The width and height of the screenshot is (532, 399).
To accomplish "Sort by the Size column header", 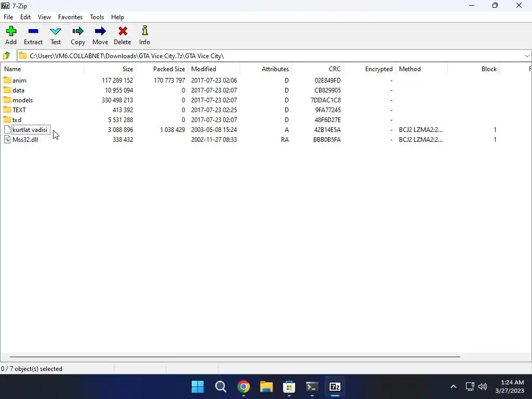I will pyautogui.click(x=110, y=69).
